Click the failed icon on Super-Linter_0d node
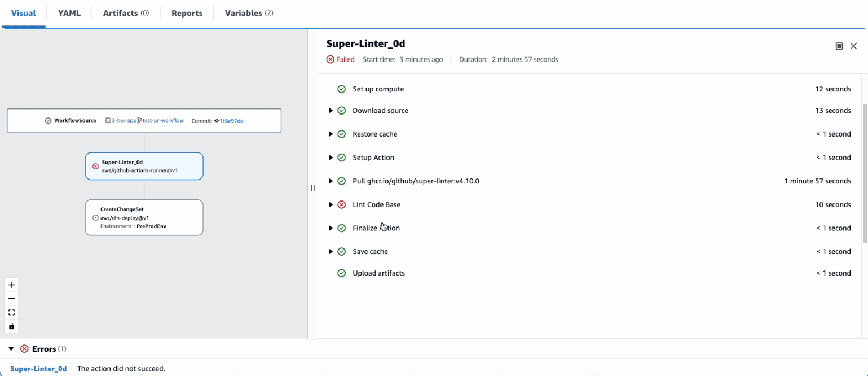 pyautogui.click(x=95, y=166)
